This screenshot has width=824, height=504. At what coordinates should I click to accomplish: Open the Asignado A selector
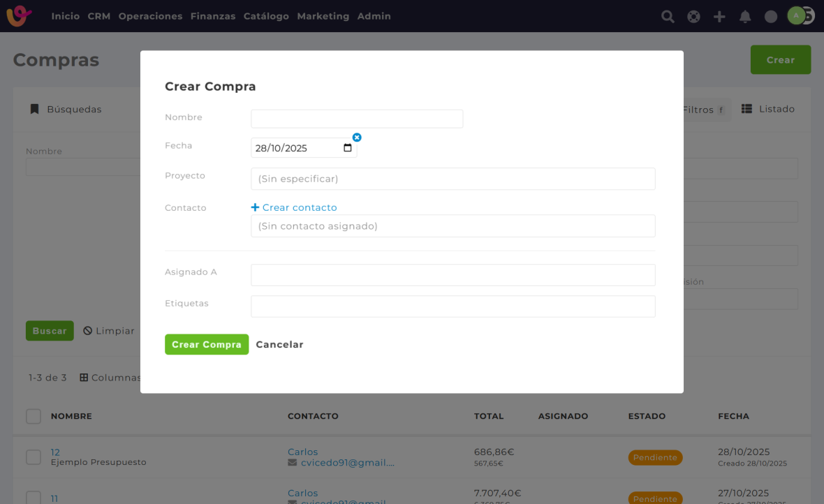click(x=453, y=275)
